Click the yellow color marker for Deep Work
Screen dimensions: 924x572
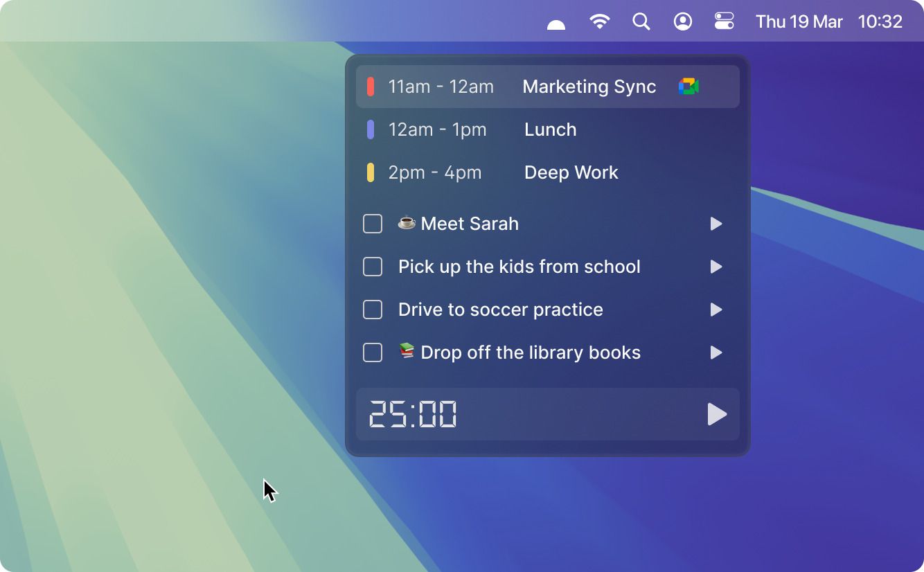371,172
